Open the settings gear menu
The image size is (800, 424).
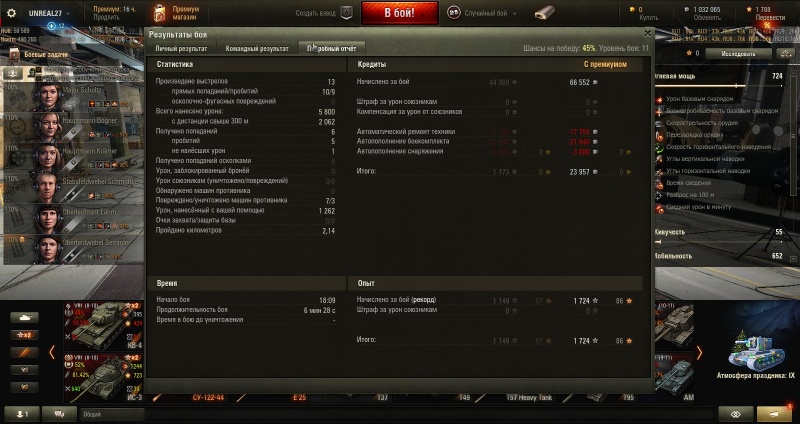(x=11, y=13)
